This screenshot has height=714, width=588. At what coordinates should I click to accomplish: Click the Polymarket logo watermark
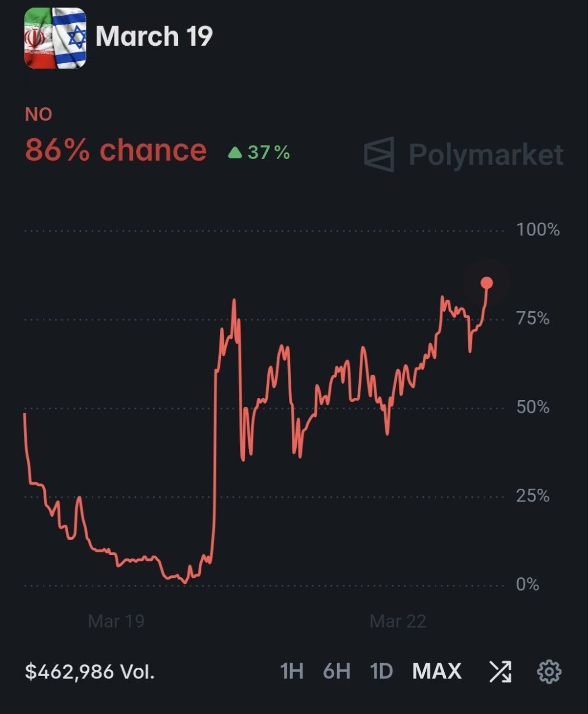[464, 154]
